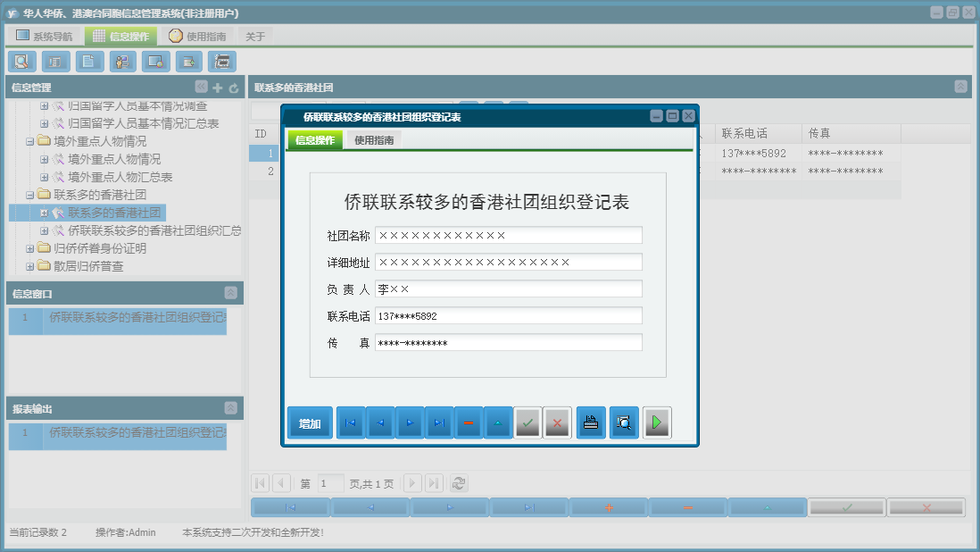Click the 传真 column header in grid

(x=851, y=133)
